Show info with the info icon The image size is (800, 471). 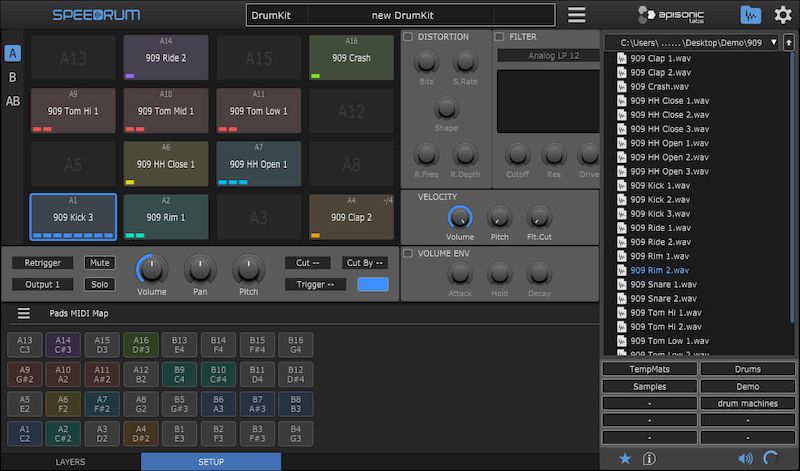(x=649, y=458)
